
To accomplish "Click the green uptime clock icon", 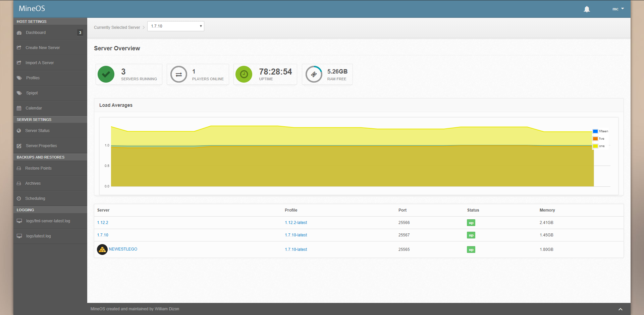I will click(244, 74).
